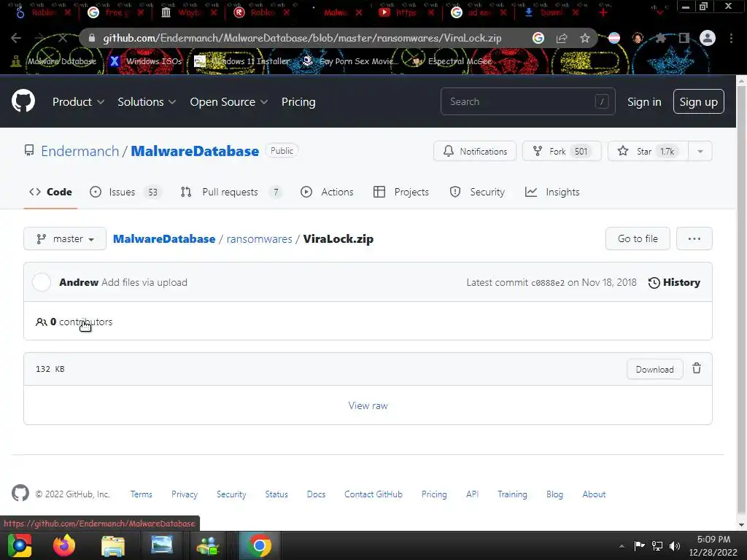Screen dimensions: 747x560
Task: Click the Go to file button
Action: coord(638,238)
